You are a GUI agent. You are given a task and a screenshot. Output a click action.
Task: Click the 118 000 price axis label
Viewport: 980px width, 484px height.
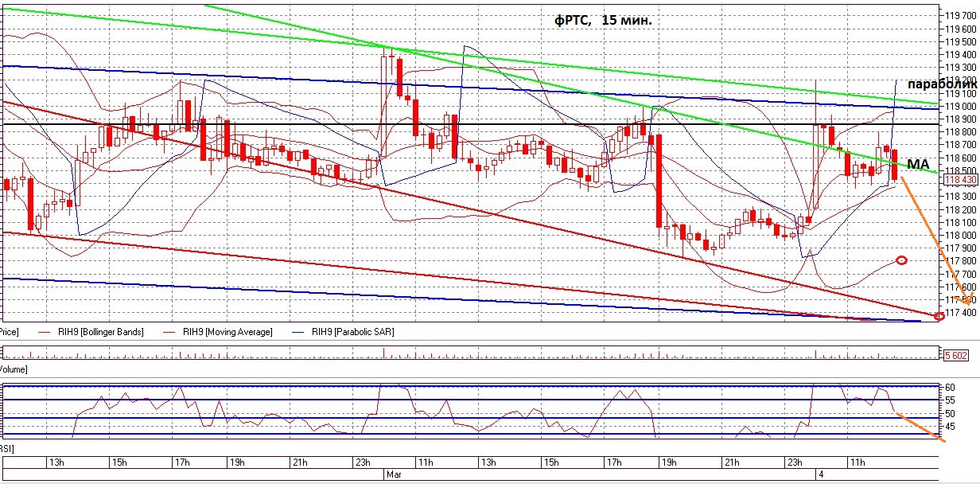(x=961, y=235)
